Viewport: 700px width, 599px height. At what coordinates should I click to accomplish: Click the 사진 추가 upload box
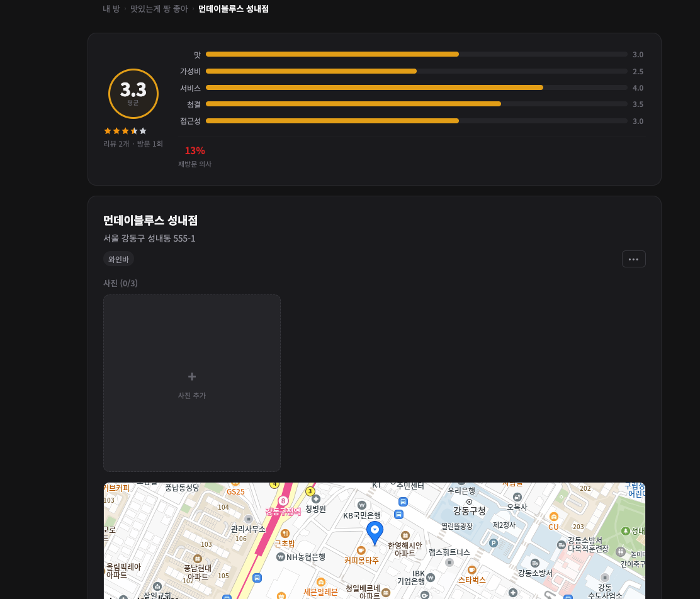coord(192,383)
